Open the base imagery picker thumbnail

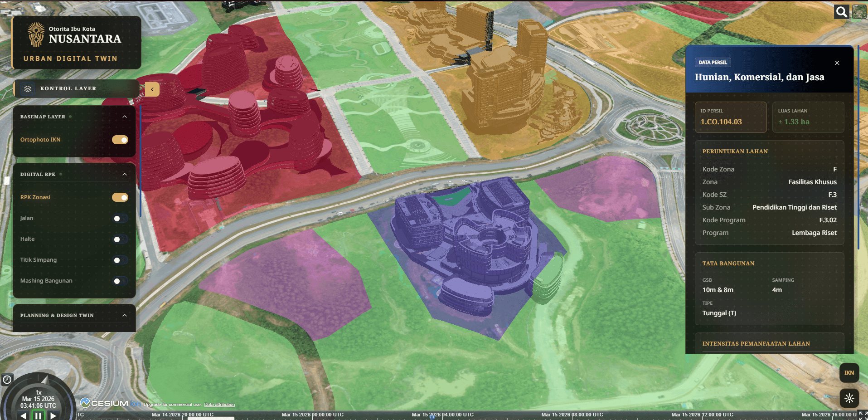(859, 12)
